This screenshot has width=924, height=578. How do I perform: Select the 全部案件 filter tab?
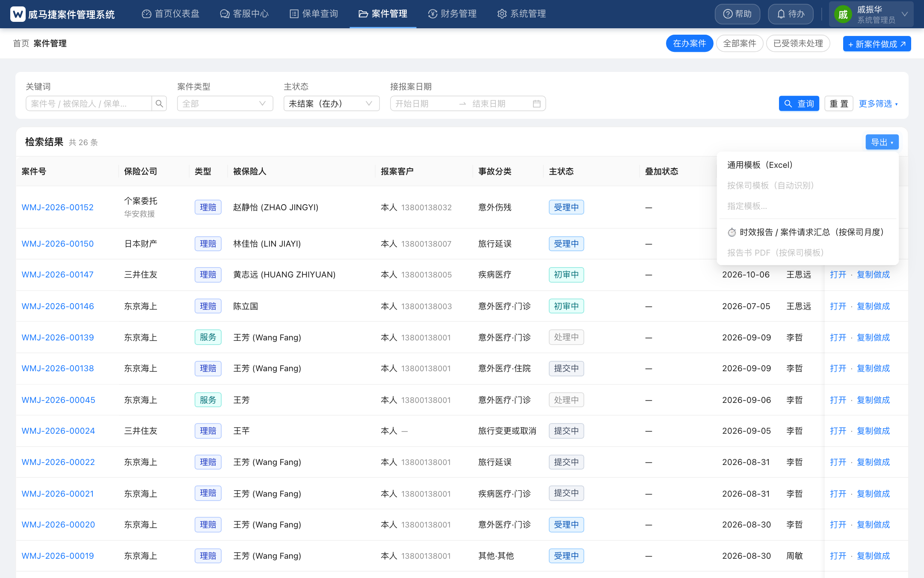[x=740, y=43]
